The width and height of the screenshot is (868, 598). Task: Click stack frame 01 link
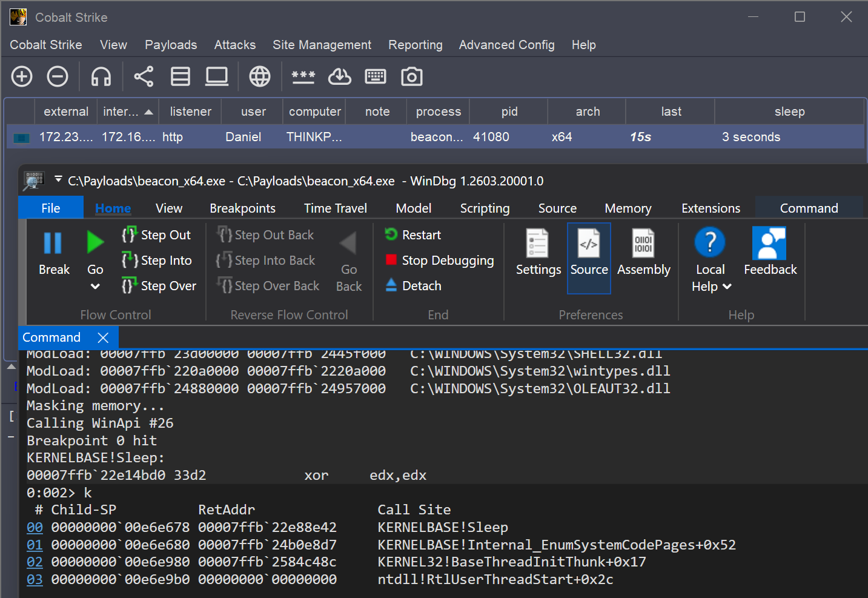35,545
